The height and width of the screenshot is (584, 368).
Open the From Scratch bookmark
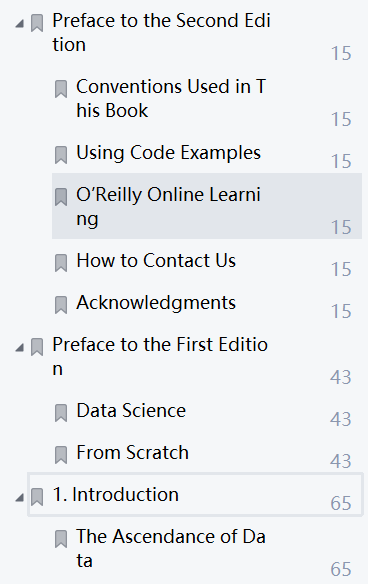133,453
